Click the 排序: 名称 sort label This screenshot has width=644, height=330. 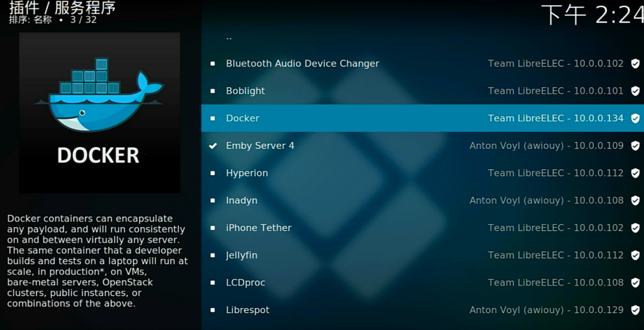coord(30,19)
